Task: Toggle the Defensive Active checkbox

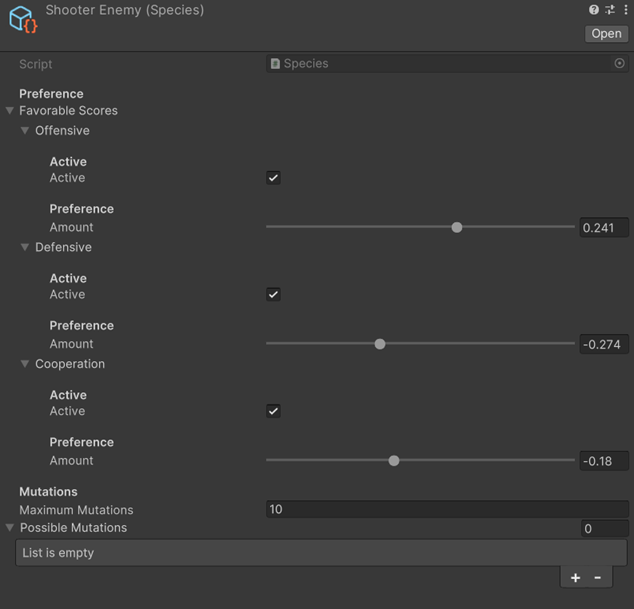Action: [x=273, y=294]
